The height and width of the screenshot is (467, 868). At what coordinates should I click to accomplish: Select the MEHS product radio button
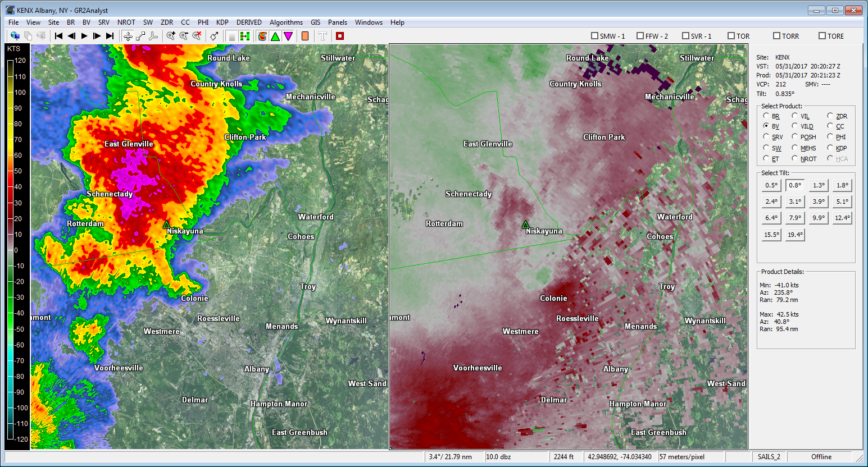(x=795, y=148)
